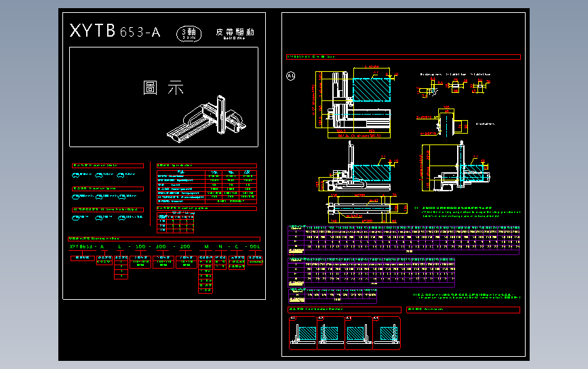The width and height of the screenshot is (588, 369).
Task: Select the XYTB title text
Action: pos(93,31)
